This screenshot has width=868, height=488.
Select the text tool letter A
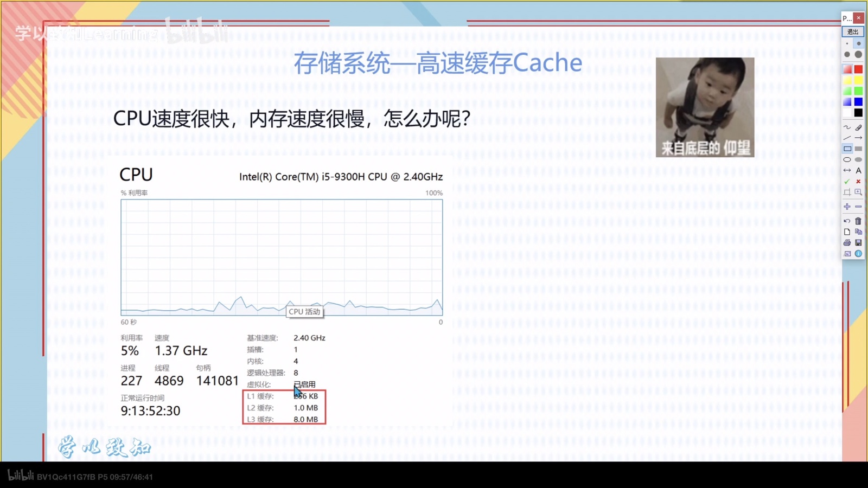coord(858,171)
